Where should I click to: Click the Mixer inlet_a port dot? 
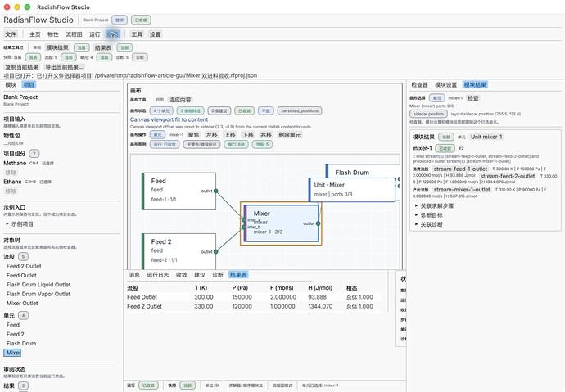(x=244, y=219)
